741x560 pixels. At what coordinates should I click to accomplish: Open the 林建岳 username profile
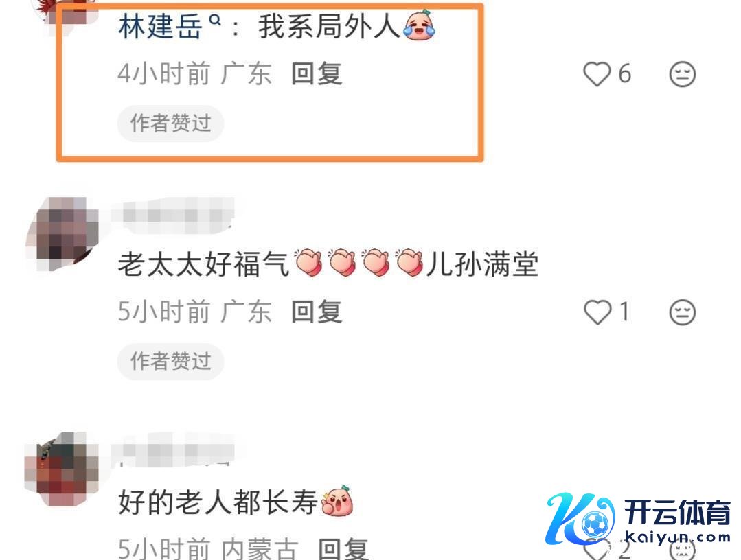coord(160,27)
